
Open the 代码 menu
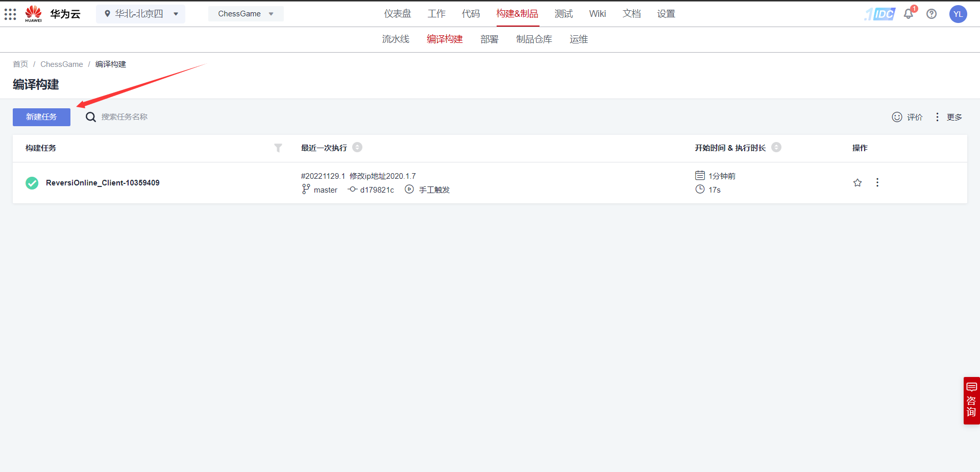471,14
